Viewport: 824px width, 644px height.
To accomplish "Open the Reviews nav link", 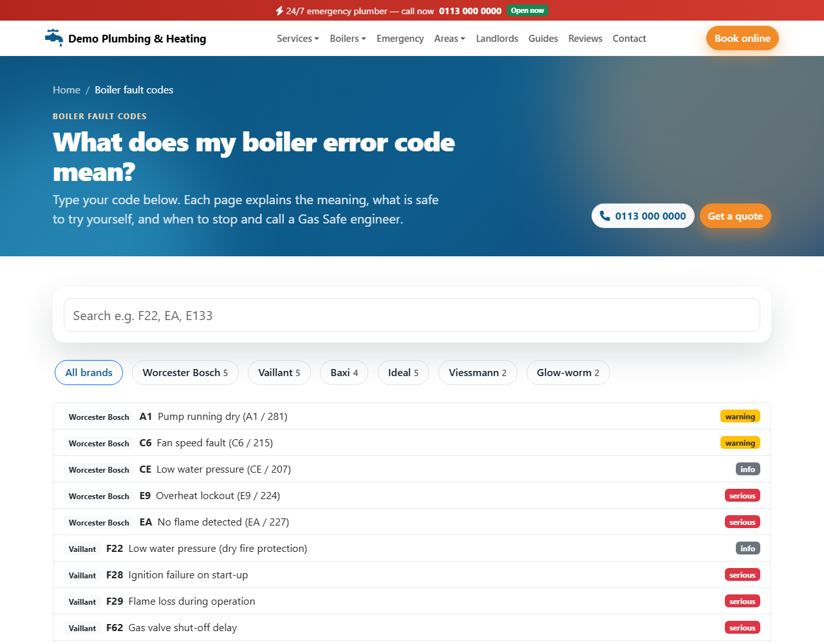I will pyautogui.click(x=585, y=39).
